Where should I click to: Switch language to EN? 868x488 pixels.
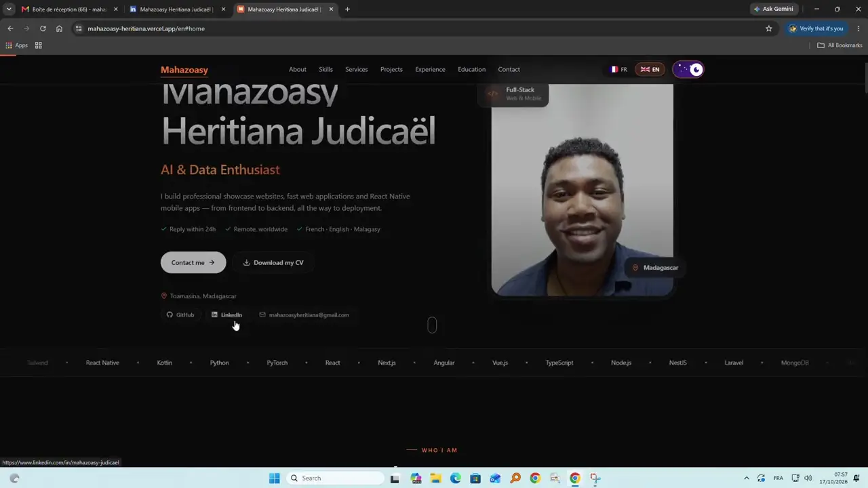650,69
